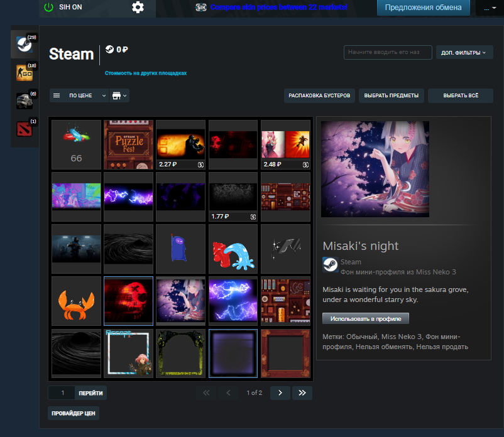
Task: Expand ДОП. ФИЛЬТРЫ filters dropdown
Action: 464,52
